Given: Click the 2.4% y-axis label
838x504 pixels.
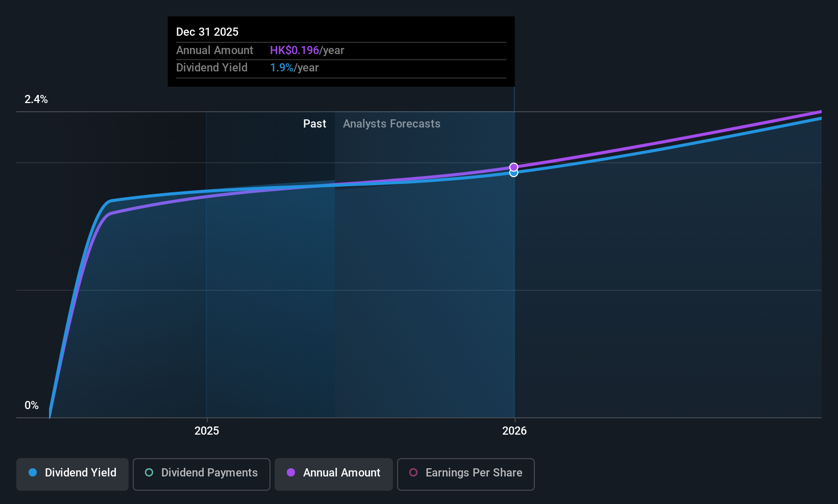Looking at the screenshot, I should point(36,99).
